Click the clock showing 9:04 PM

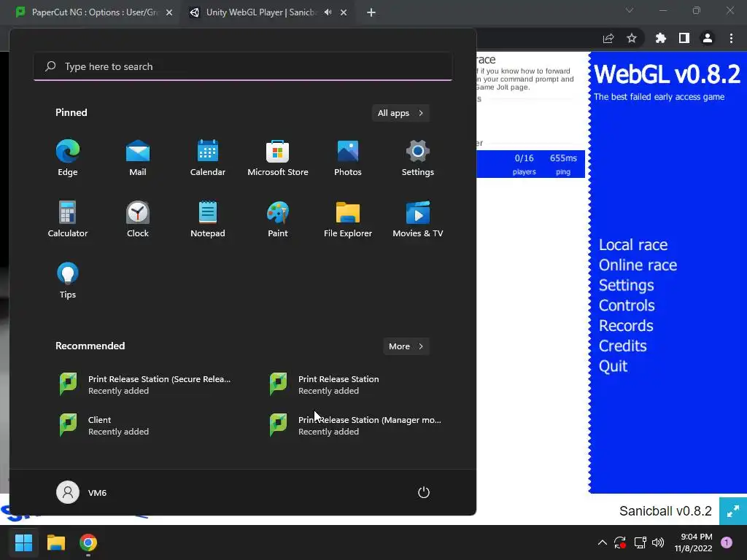693,542
